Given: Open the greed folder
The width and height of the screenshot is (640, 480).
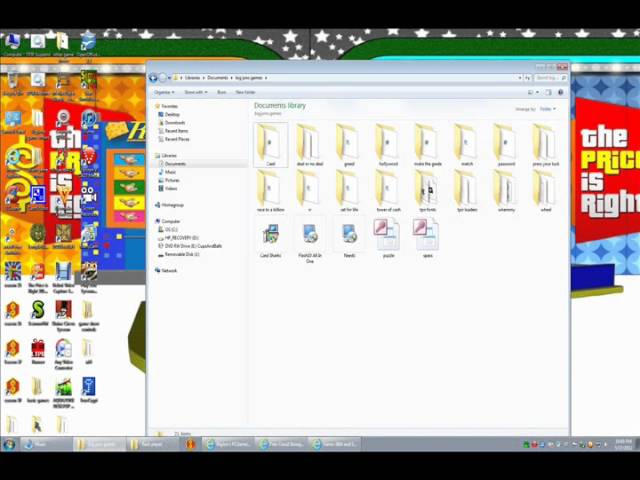Looking at the screenshot, I should click(x=349, y=145).
